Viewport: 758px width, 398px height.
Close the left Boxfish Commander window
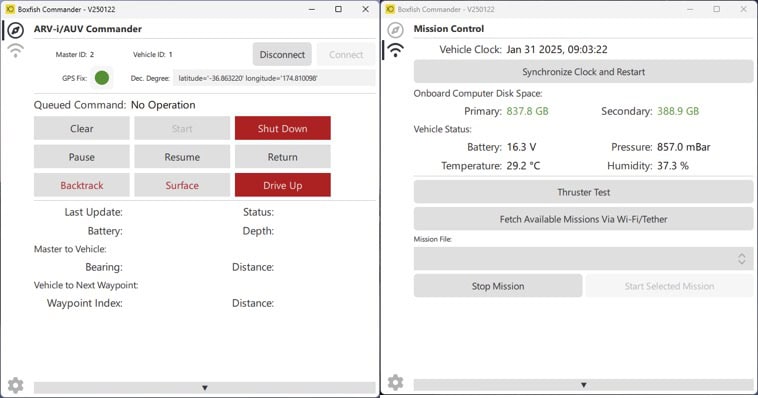365,9
